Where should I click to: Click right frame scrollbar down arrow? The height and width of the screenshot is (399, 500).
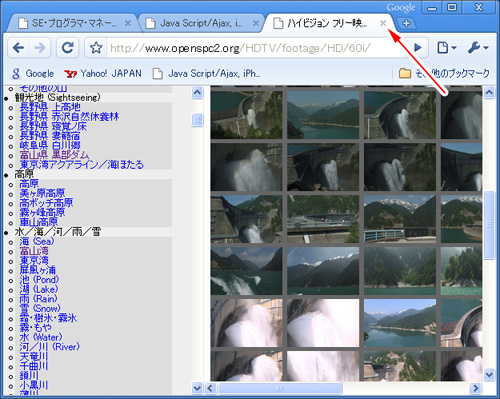pos(489,375)
